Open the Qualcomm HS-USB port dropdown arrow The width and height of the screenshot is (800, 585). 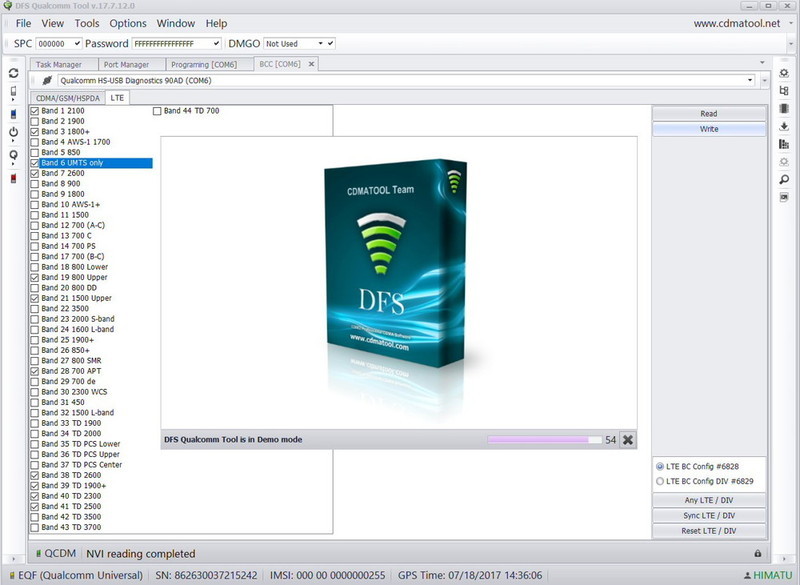(x=750, y=80)
